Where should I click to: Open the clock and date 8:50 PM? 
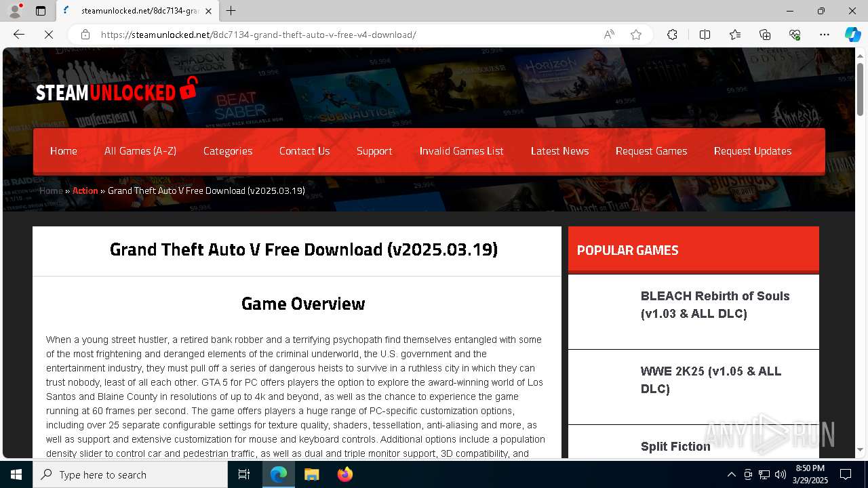810,474
